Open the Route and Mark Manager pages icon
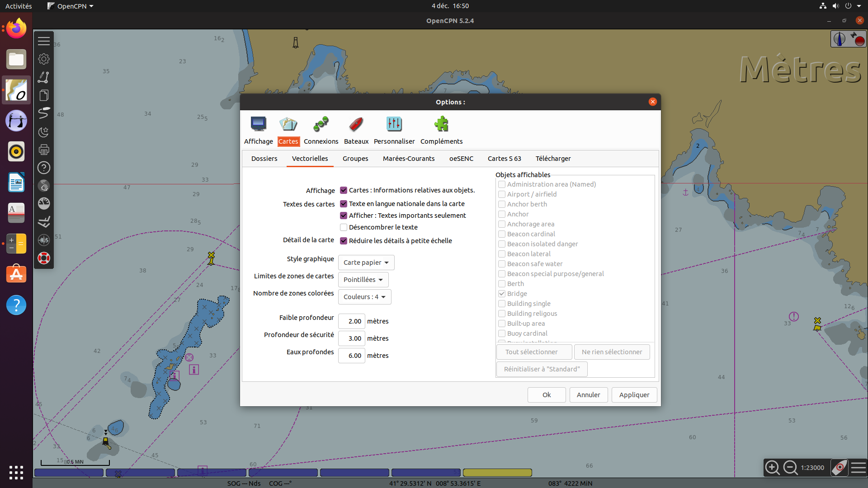Image resolution: width=868 pixels, height=488 pixels. (44, 95)
